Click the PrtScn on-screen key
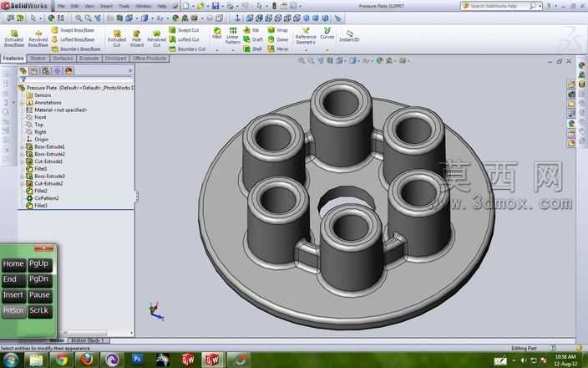Viewport: 588px width, 368px height. point(13,311)
